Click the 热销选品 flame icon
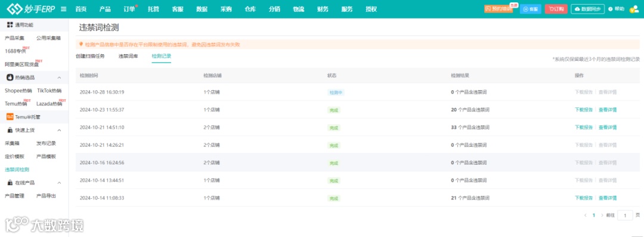 (x=10, y=78)
